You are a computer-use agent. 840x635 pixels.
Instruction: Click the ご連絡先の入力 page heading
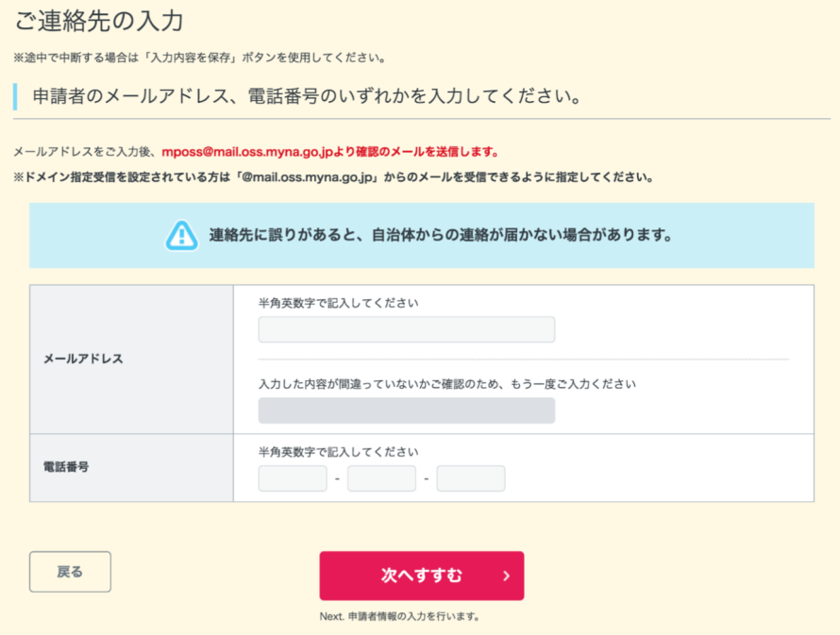pyautogui.click(x=100, y=22)
